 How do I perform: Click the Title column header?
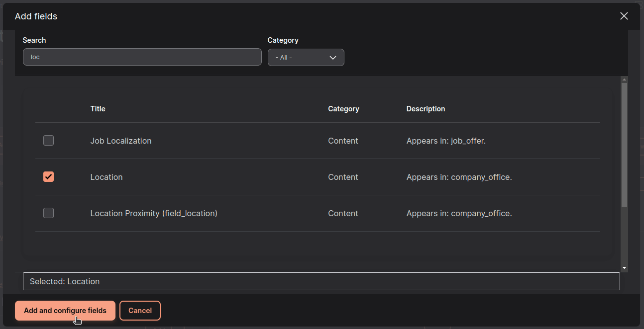point(98,109)
